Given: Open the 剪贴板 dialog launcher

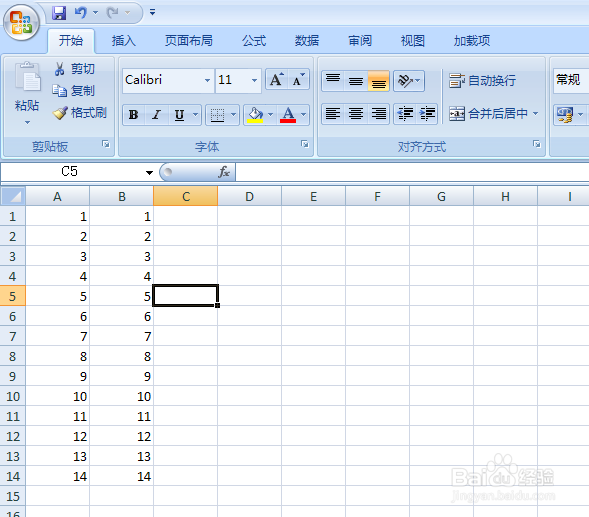Looking at the screenshot, I should point(106,144).
